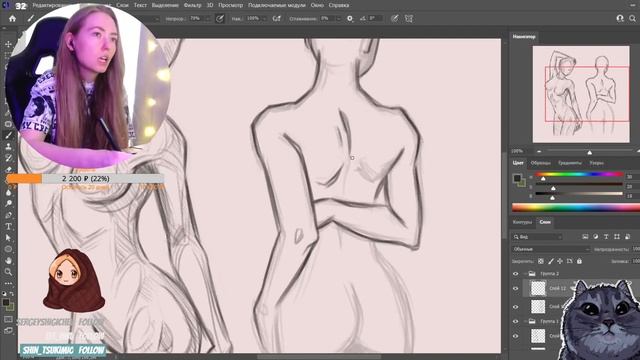This screenshot has height=360, width=640.
Task: Hide the Группа 1 layer group
Action: pyautogui.click(x=516, y=321)
